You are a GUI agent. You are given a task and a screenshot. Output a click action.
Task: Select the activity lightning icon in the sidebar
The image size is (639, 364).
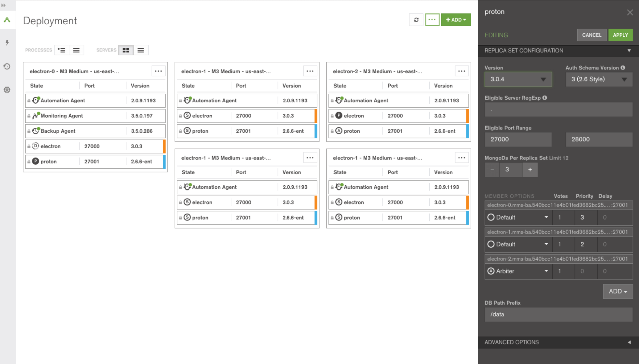7,42
